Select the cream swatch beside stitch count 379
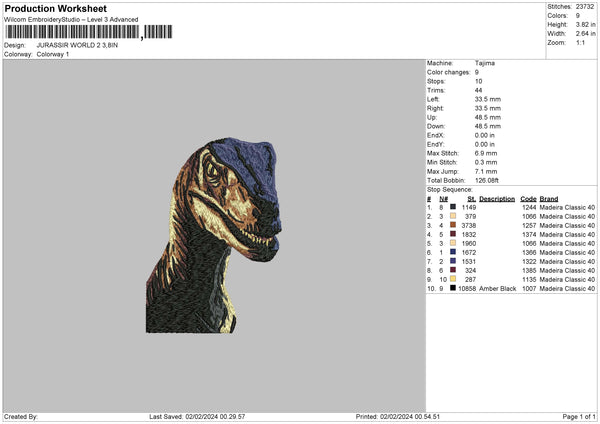Image resolution: width=600 pixels, height=424 pixels. coord(453,216)
